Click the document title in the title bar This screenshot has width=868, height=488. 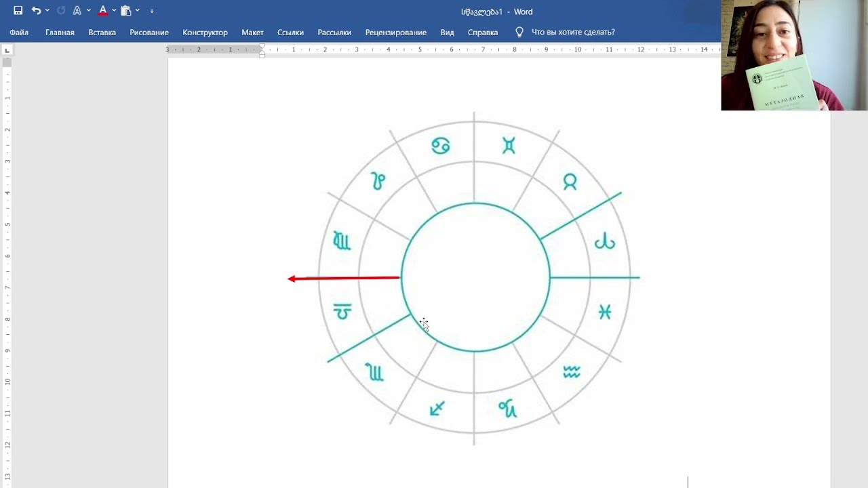tap(496, 12)
